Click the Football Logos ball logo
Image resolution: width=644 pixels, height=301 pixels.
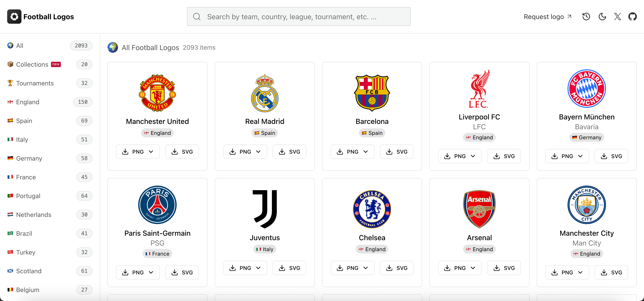pos(14,16)
